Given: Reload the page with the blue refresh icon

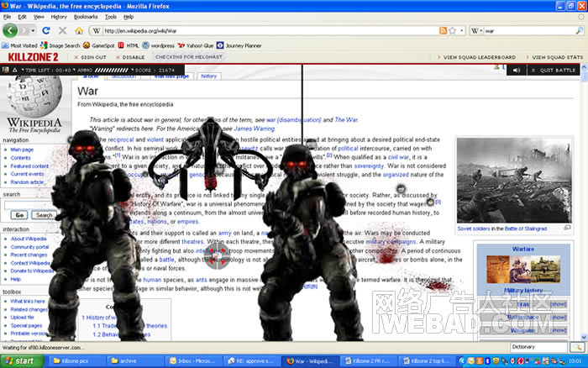Looking at the screenshot, I should point(46,31).
